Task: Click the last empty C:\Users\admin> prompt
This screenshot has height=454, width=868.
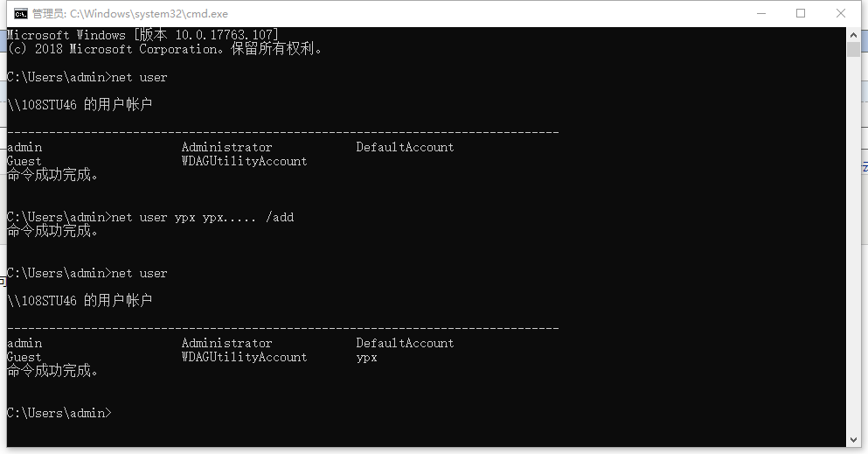Action: [x=59, y=413]
